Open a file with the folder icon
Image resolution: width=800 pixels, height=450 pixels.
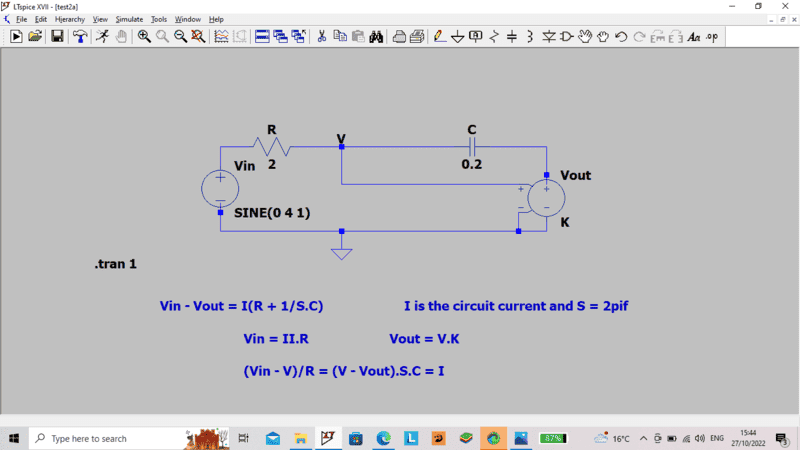click(35, 37)
